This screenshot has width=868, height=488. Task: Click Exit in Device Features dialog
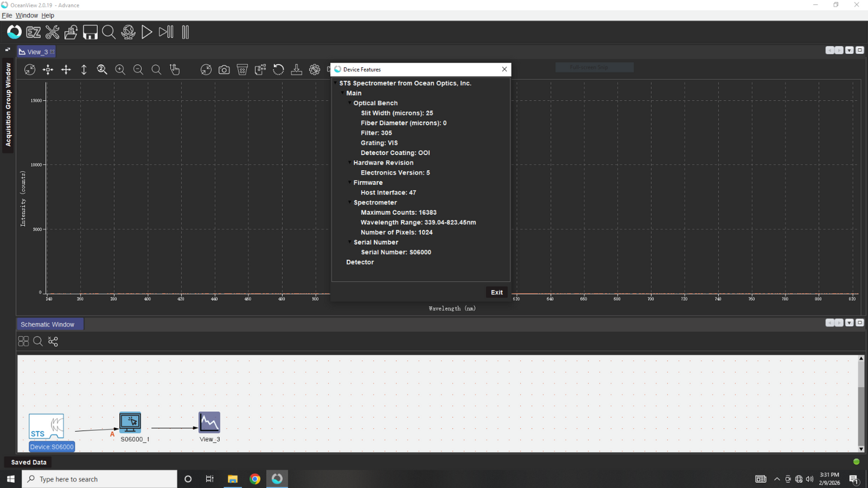tap(497, 292)
